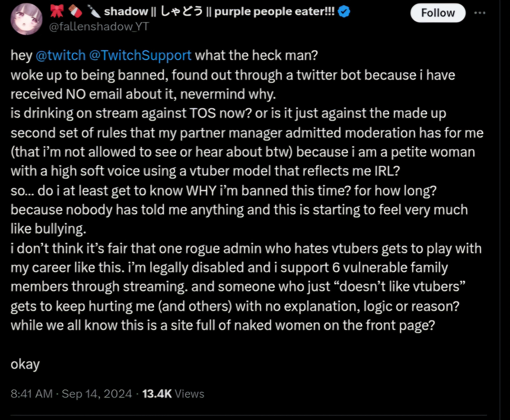Click the Japanese text しゃどう in the name
Viewport: 510px width, 420px height.
181,12
